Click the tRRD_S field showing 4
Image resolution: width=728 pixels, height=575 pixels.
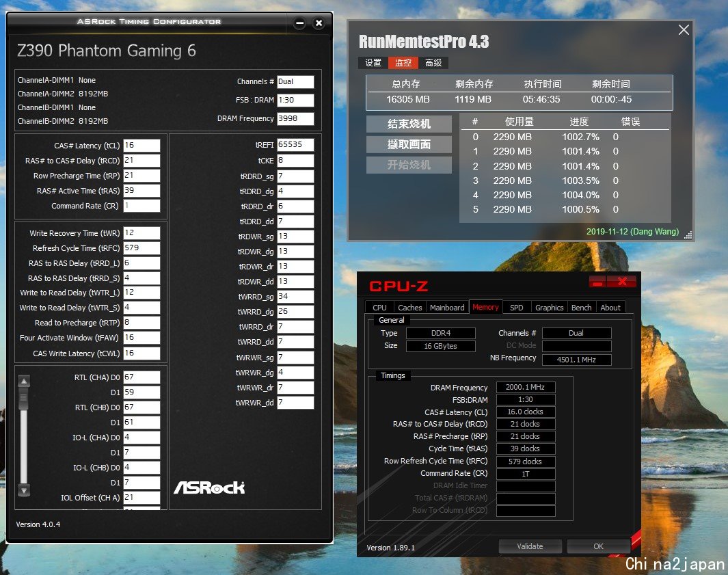click(x=141, y=278)
